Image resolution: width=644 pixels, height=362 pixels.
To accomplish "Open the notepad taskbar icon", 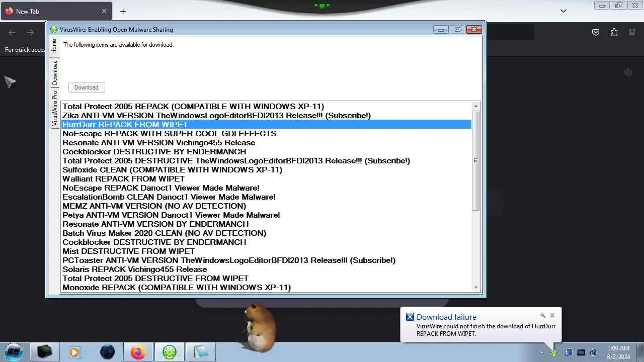I will tap(200, 352).
